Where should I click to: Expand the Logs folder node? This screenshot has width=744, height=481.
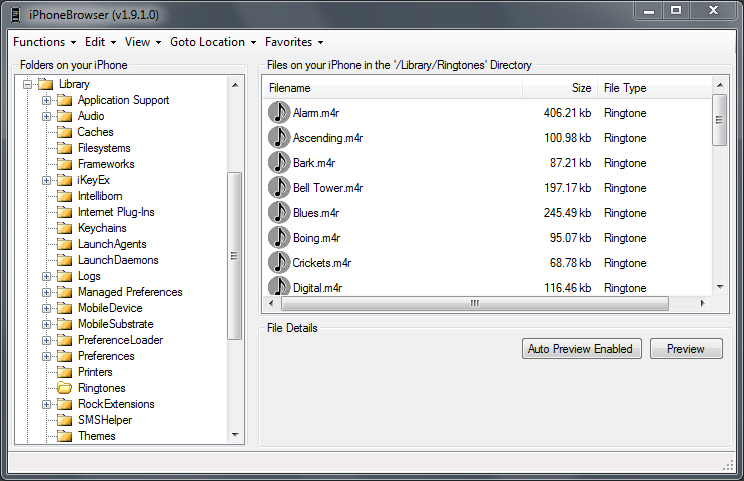[46, 276]
